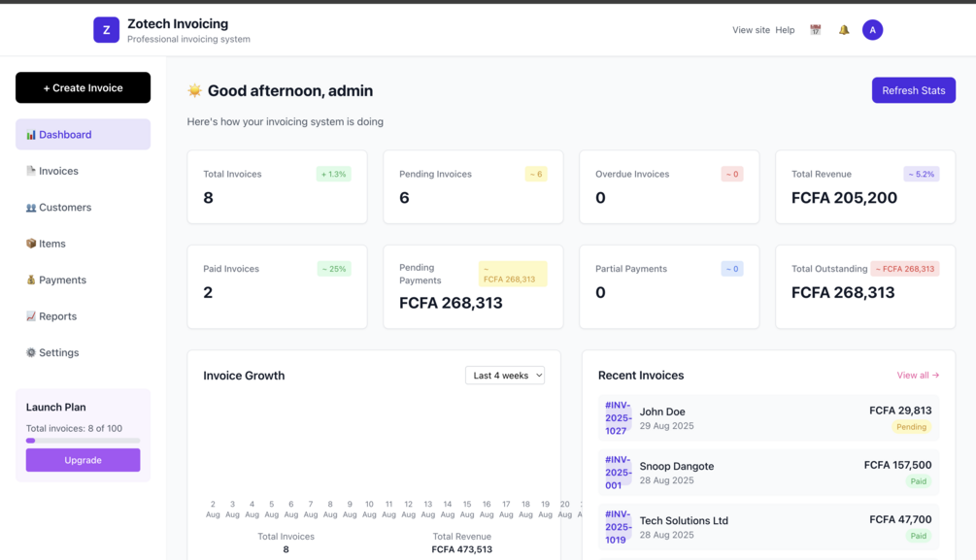Click the Settings gear icon
Screen dimensions: 976x560
(30, 352)
